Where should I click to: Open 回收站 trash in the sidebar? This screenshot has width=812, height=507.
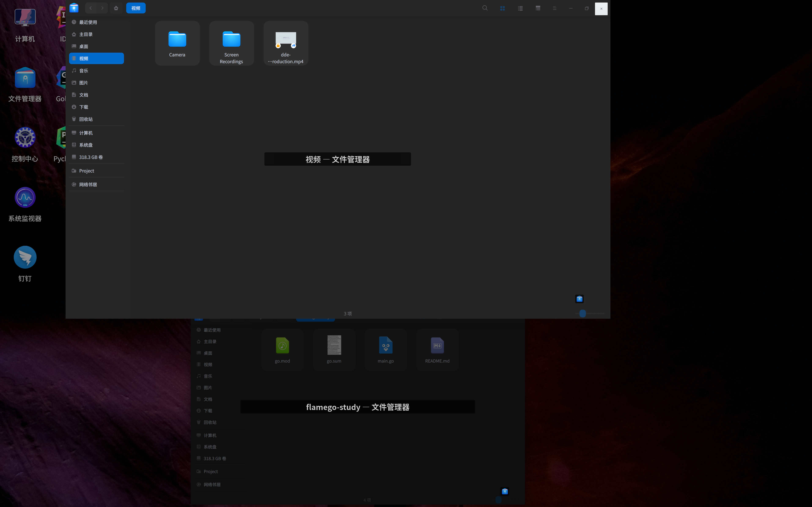(86, 119)
